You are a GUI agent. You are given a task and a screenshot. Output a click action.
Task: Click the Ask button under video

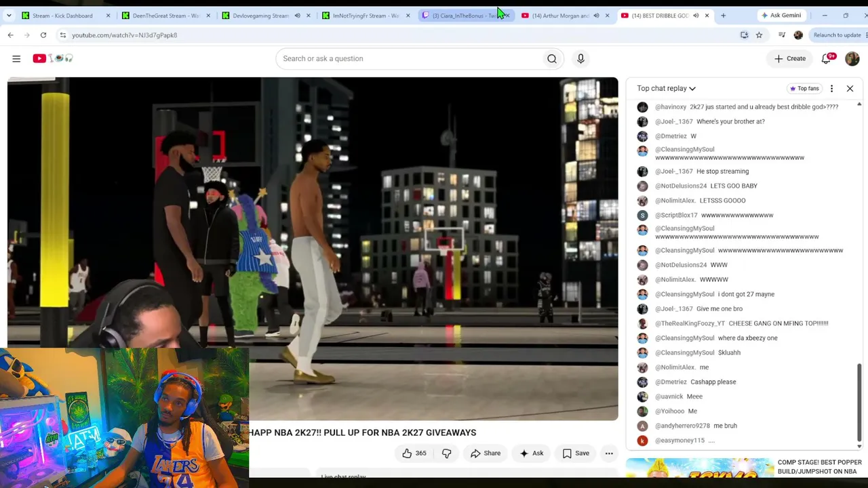click(532, 453)
